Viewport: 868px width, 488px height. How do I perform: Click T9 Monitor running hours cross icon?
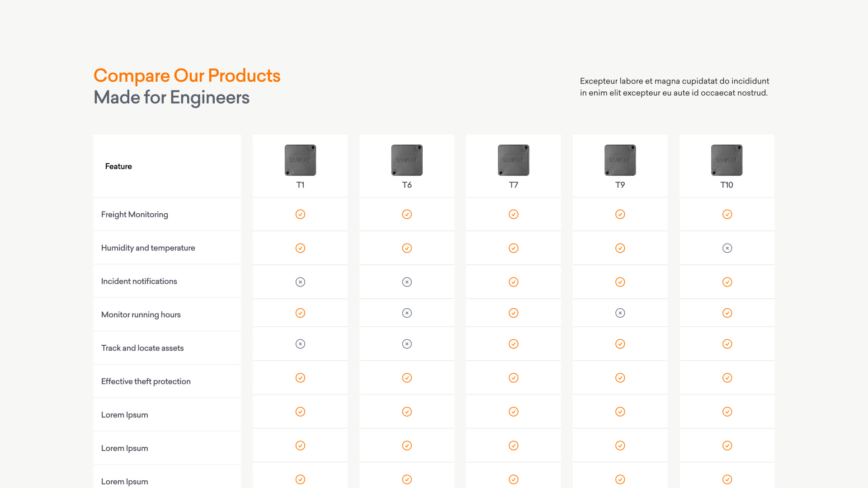pos(620,313)
